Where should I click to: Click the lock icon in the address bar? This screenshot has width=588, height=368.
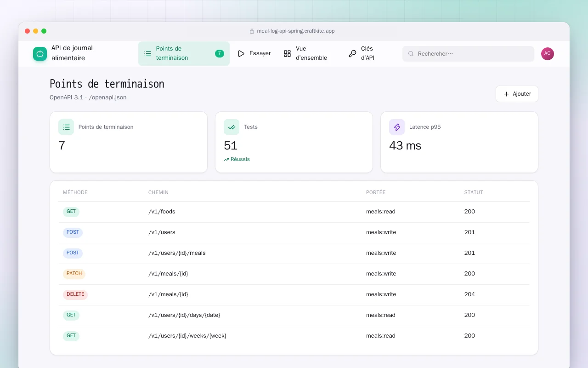tap(252, 31)
